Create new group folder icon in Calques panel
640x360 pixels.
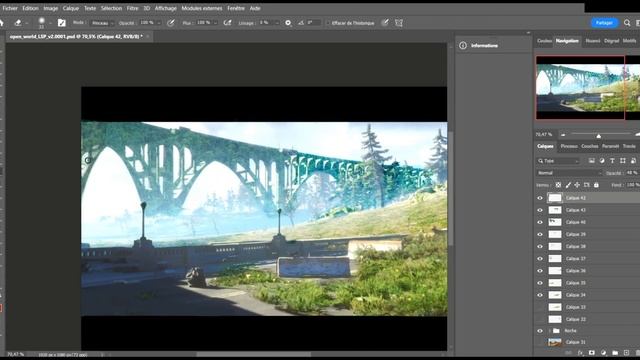tap(615, 353)
